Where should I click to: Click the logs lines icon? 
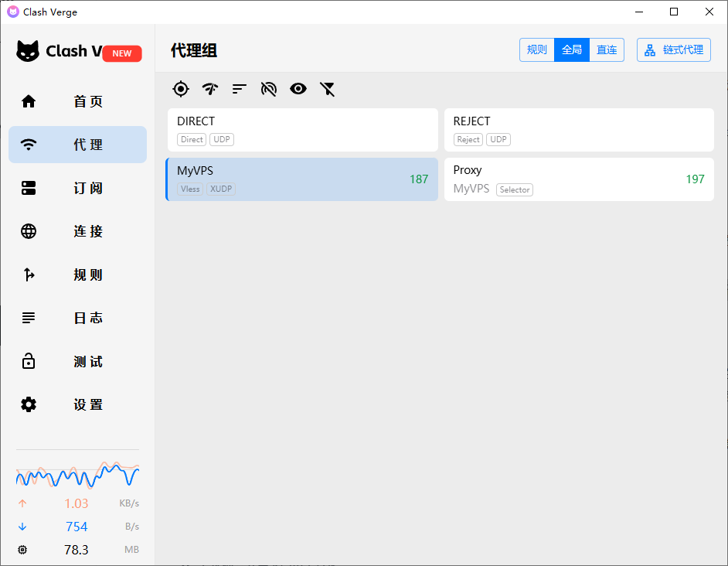pos(29,318)
